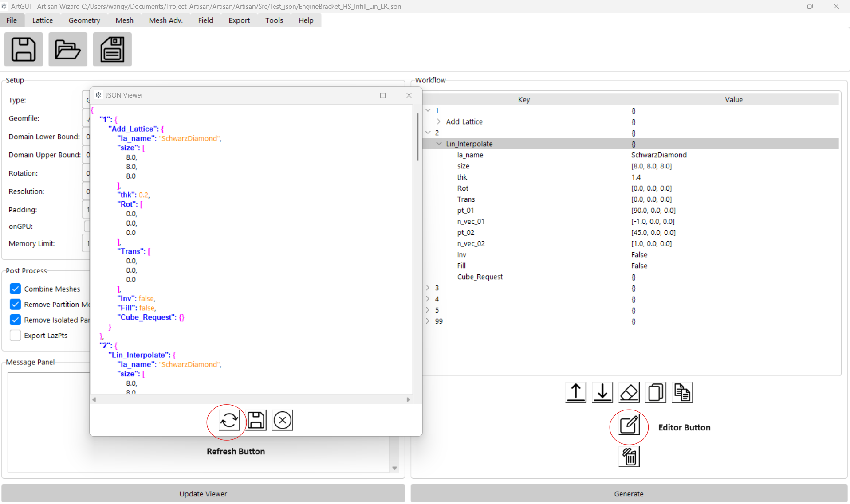This screenshot has width=850, height=504.
Task: Select the Rot row in workflow tree
Action: pos(630,188)
